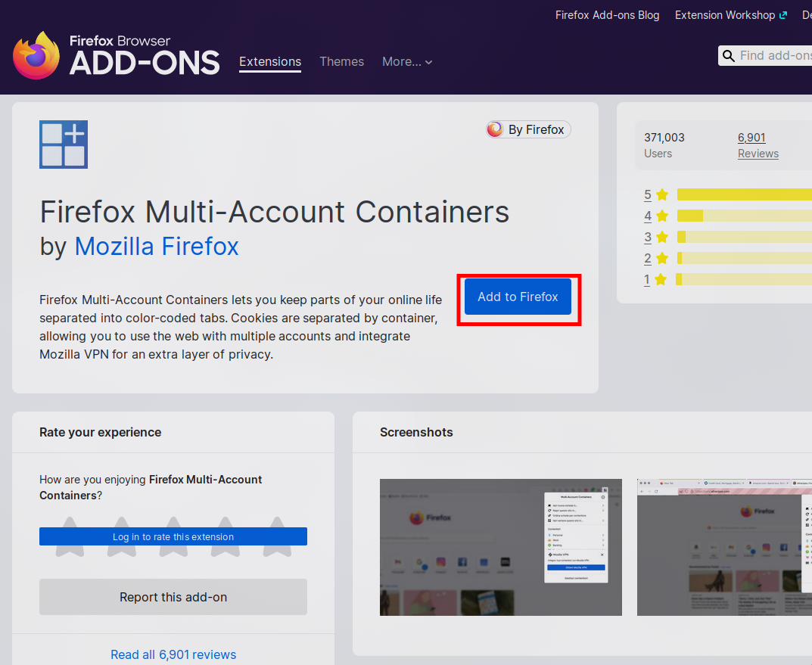
Task: Click the 5-star rating bar row
Action: pyautogui.click(x=726, y=194)
